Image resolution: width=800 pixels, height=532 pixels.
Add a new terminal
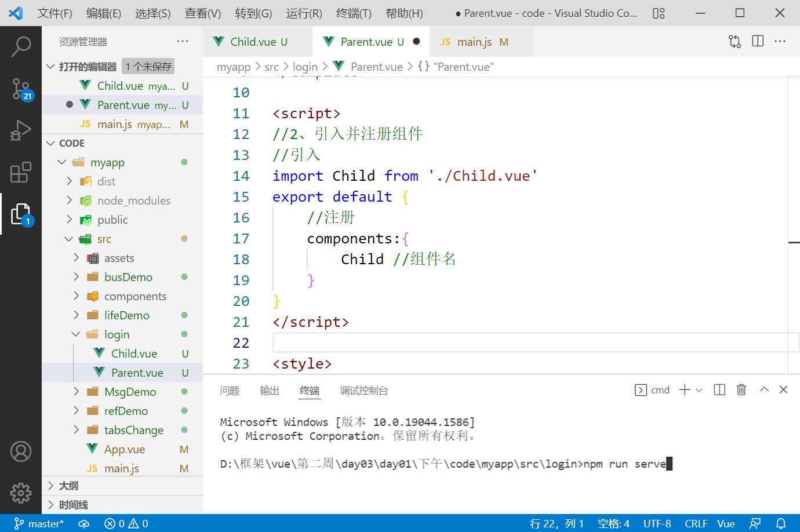685,390
